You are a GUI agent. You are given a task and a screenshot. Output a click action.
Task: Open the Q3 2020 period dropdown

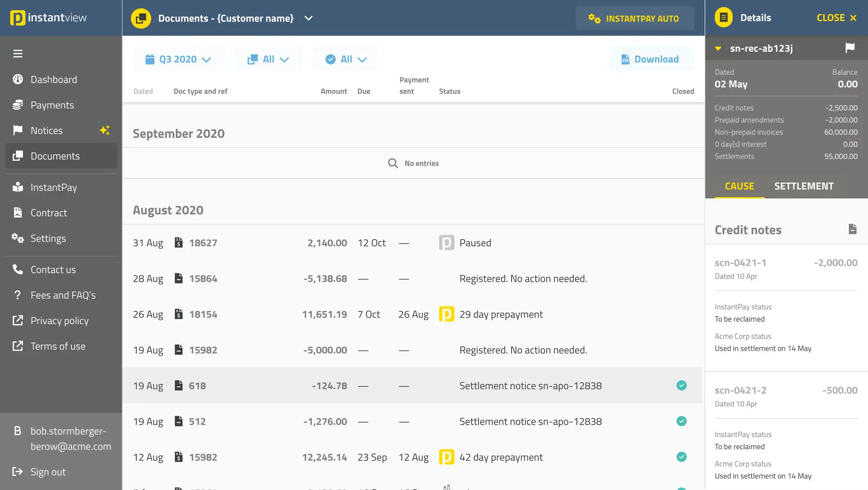click(x=178, y=59)
